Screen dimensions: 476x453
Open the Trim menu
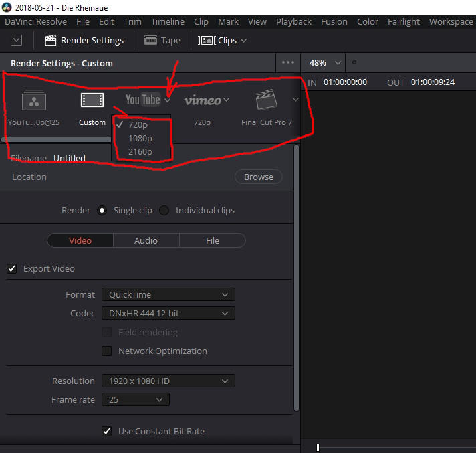pyautogui.click(x=132, y=22)
